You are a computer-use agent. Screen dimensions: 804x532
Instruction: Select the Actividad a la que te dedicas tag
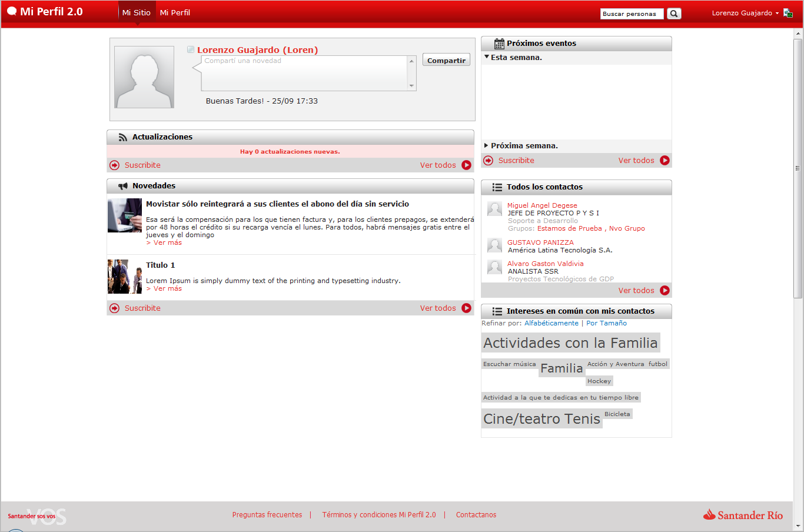pos(561,398)
